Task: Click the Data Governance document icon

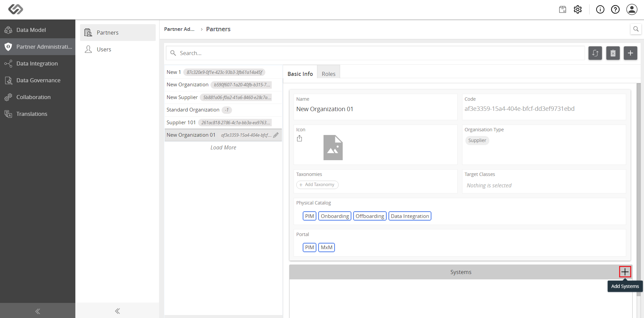Action: pyautogui.click(x=8, y=80)
